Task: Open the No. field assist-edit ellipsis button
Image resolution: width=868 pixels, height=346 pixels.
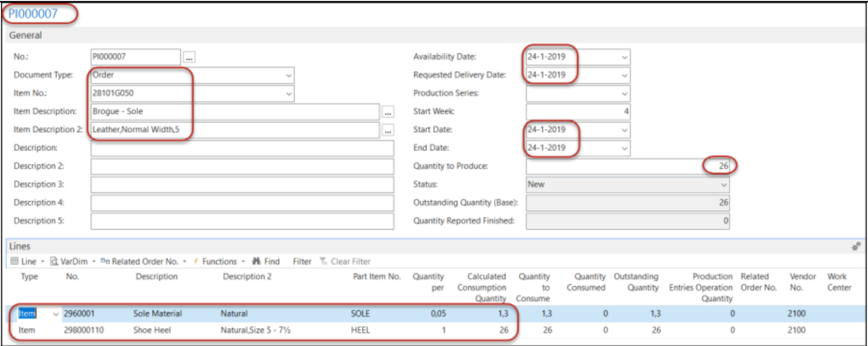Action: click(x=189, y=57)
